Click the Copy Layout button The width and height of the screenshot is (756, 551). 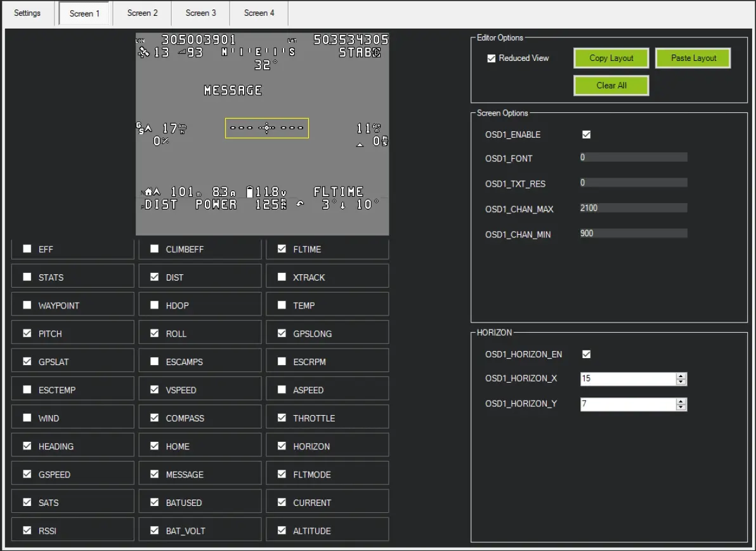tap(611, 58)
